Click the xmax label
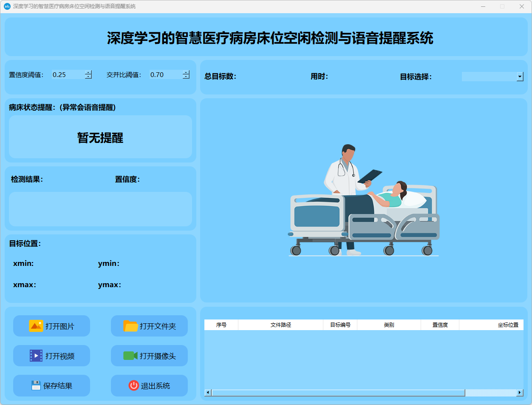The height and width of the screenshot is (405, 532). (x=25, y=285)
